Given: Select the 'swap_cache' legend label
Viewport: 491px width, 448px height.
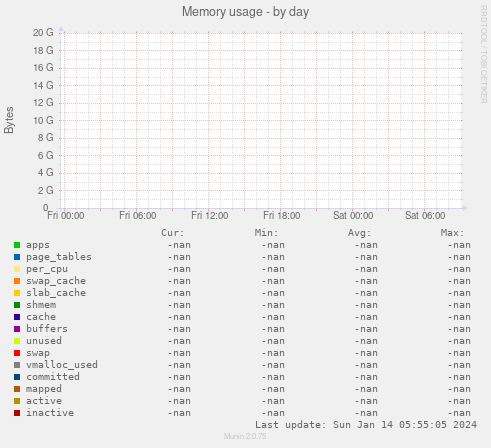Looking at the screenshot, I should pyautogui.click(x=56, y=281).
